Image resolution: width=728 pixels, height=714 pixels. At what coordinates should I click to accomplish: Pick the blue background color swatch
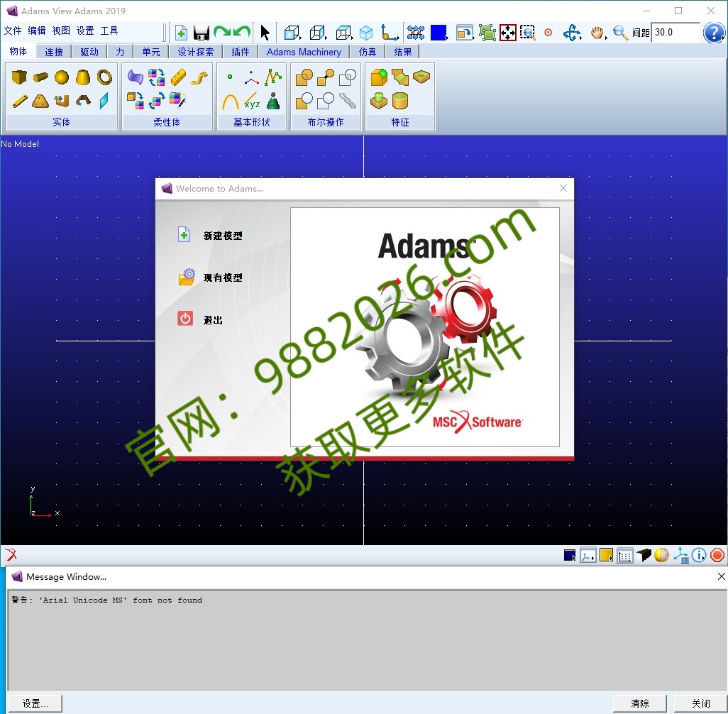click(439, 33)
